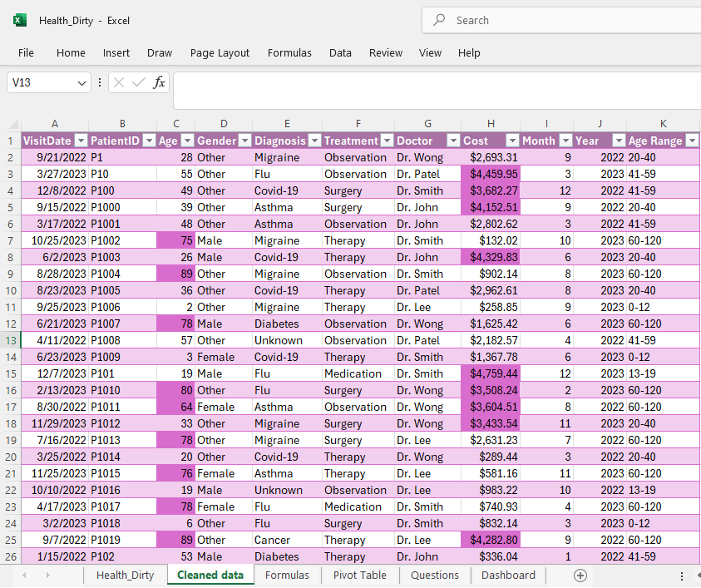
Task: Open the PatientID filter dropdown
Action: (150, 141)
